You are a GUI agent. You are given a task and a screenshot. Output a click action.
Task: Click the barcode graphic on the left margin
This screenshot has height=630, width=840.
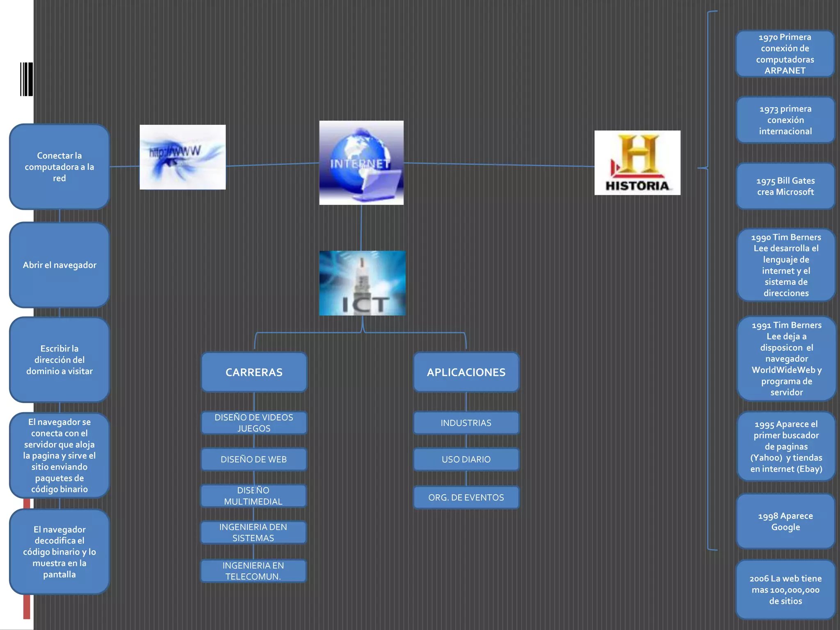[x=27, y=79]
